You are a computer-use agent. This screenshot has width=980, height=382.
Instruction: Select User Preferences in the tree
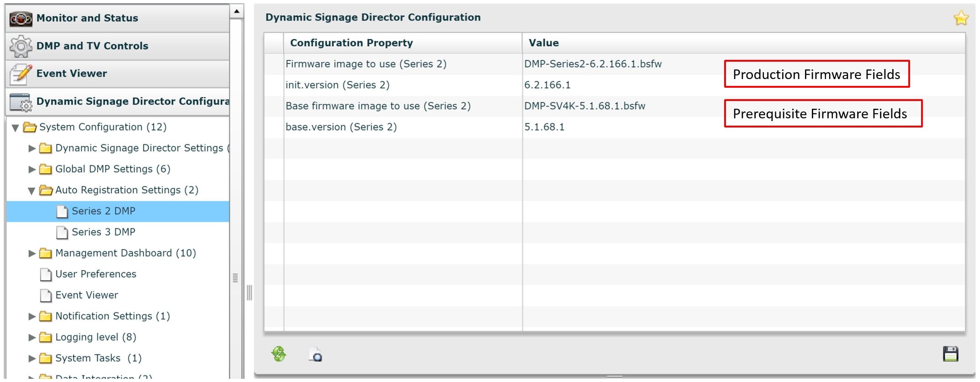95,274
